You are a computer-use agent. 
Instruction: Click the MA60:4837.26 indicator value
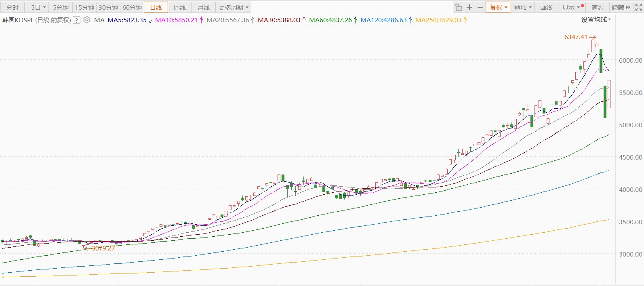pos(330,20)
